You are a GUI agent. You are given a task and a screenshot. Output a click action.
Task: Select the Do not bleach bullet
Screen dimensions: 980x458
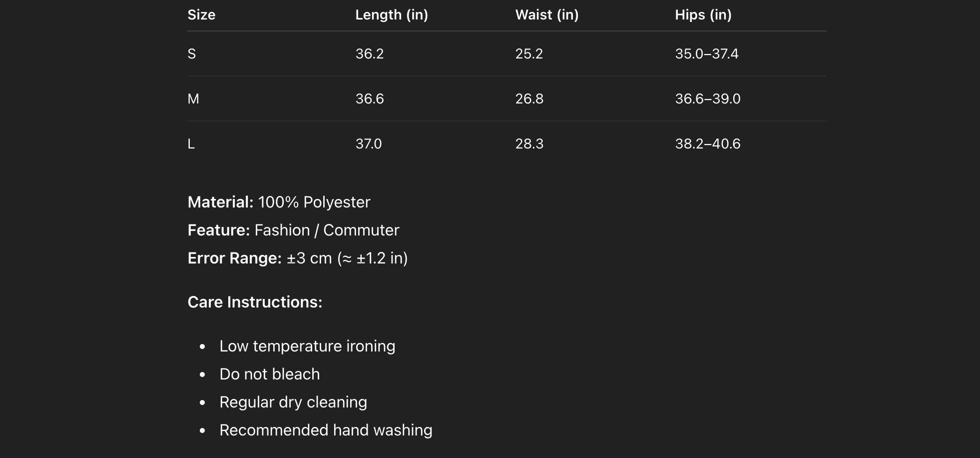(x=270, y=374)
